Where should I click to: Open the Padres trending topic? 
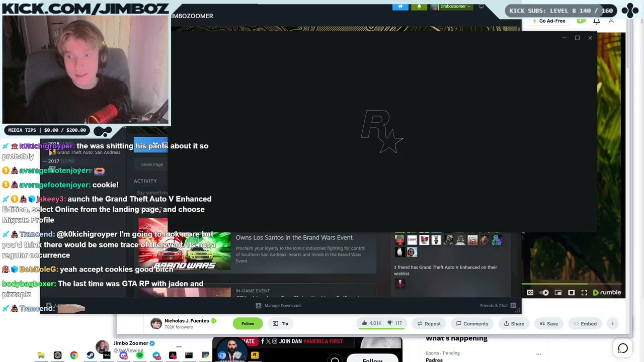click(x=434, y=359)
